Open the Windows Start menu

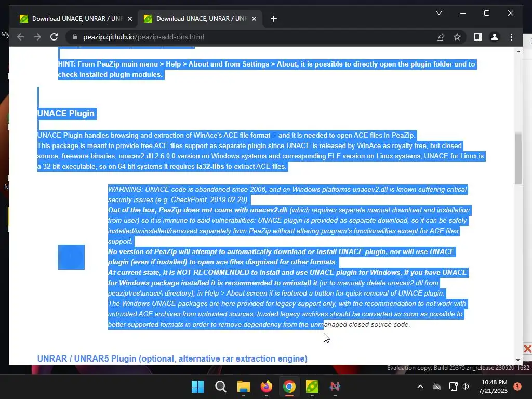point(197,387)
